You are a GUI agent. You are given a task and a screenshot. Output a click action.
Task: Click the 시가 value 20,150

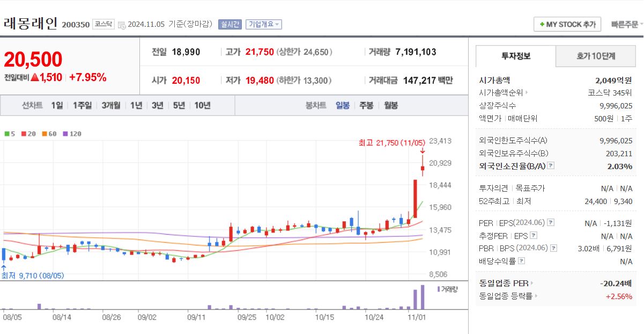click(x=186, y=81)
